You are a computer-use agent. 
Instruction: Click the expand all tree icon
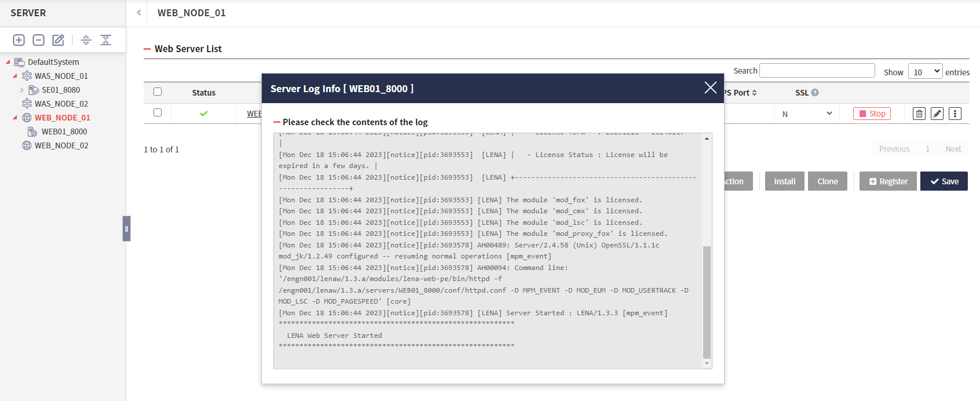click(86, 40)
